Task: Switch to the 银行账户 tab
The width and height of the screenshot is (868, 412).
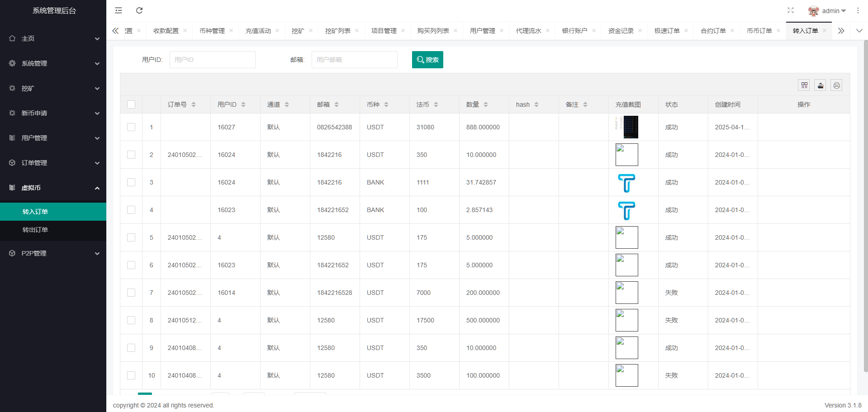Action: coord(574,31)
